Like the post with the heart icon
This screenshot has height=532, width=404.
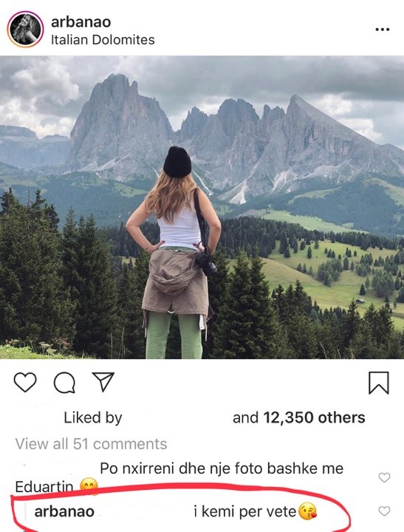(25, 383)
